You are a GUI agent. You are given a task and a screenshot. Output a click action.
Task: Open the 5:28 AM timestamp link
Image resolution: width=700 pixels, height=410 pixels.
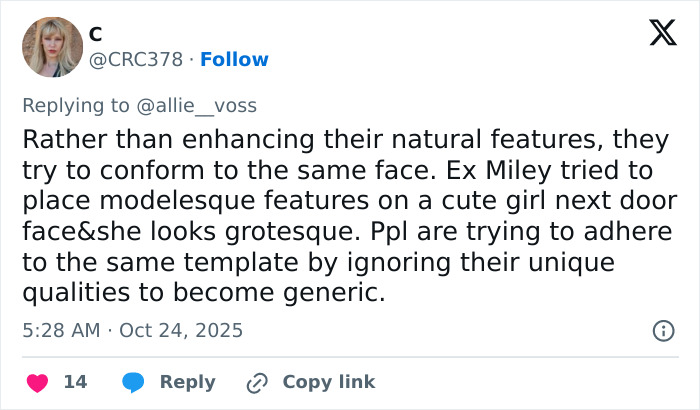pyautogui.click(x=59, y=330)
